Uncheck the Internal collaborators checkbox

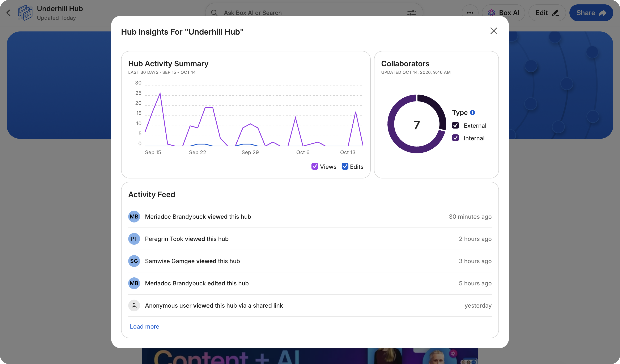point(455,138)
